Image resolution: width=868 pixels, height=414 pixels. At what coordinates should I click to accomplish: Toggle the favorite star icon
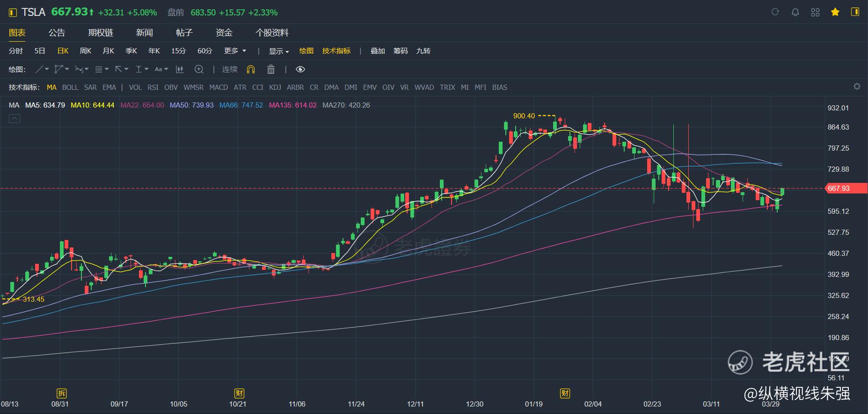[x=835, y=12]
